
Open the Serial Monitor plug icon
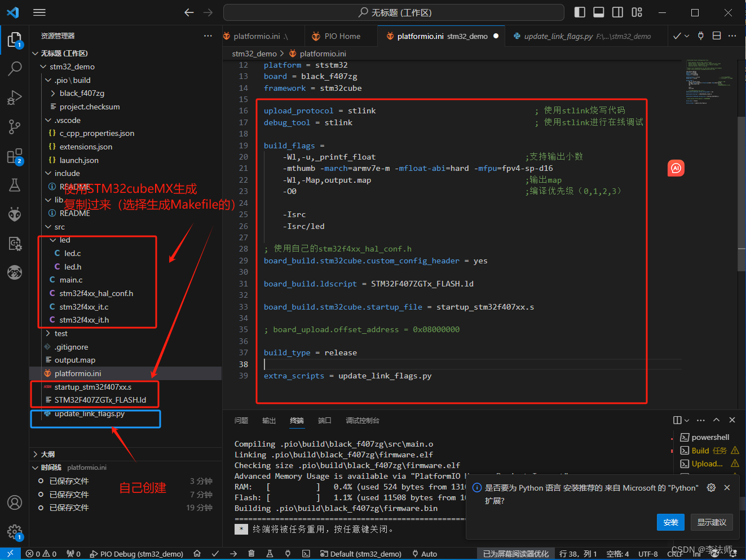click(x=288, y=554)
